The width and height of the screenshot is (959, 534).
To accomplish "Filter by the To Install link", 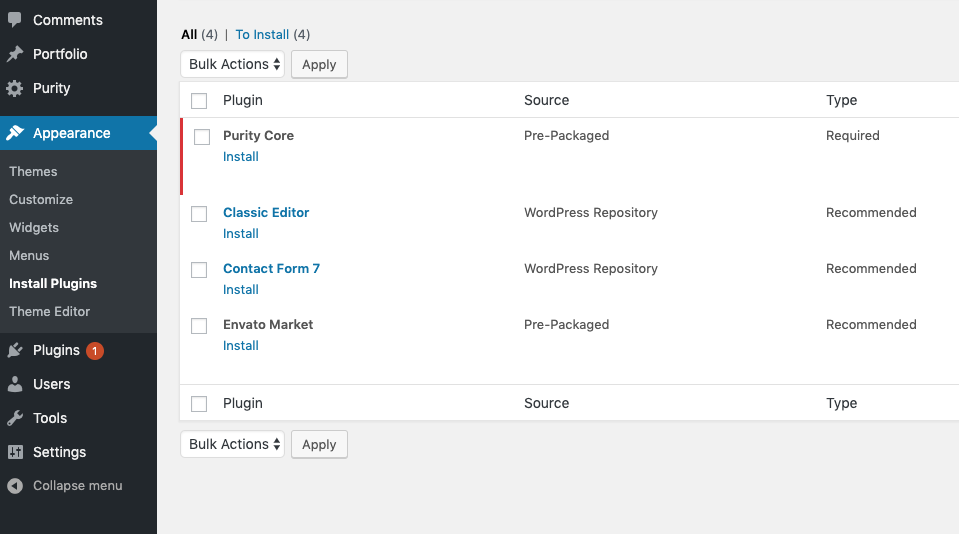I will pyautogui.click(x=262, y=34).
